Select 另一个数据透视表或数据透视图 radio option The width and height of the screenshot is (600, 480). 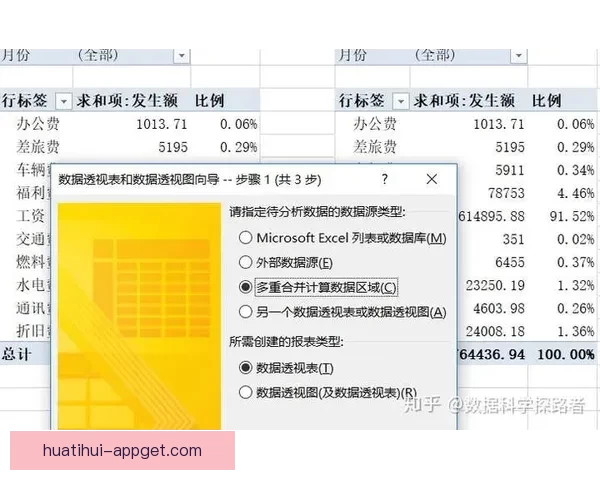click(x=245, y=312)
